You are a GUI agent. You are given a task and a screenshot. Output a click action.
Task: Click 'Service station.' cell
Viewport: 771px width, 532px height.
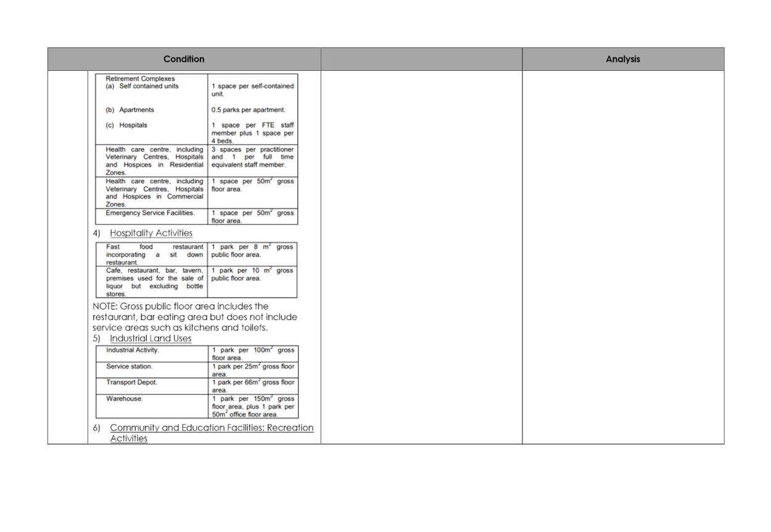tap(152, 370)
